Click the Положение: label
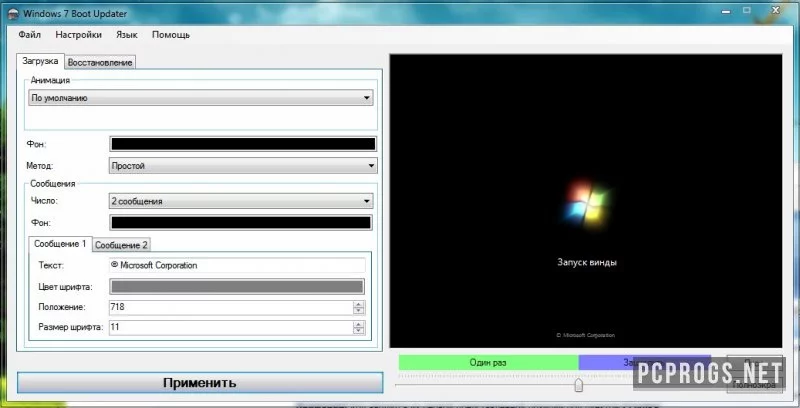 coord(62,307)
